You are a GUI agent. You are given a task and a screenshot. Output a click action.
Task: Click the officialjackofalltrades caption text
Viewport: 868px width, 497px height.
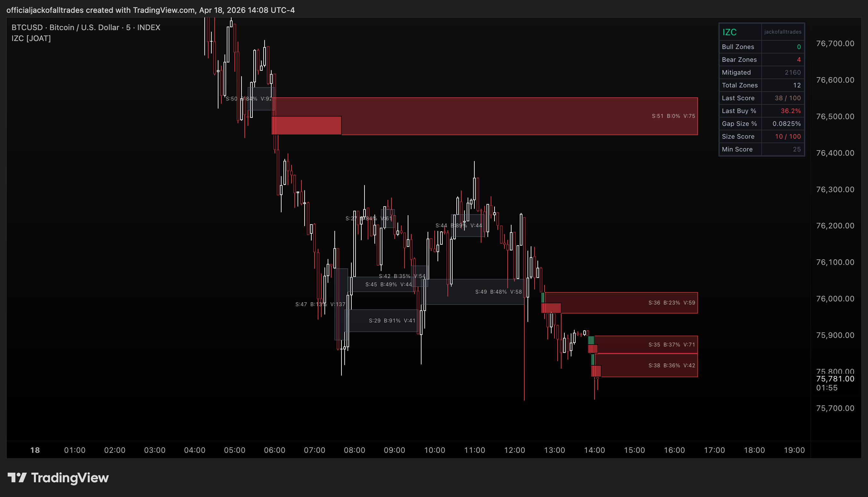tap(151, 10)
